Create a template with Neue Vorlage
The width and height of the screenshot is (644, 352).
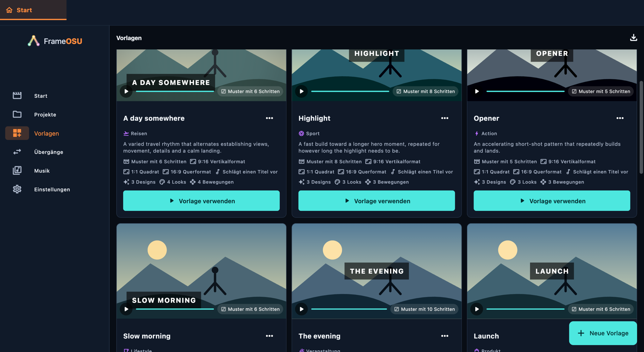coord(603,333)
